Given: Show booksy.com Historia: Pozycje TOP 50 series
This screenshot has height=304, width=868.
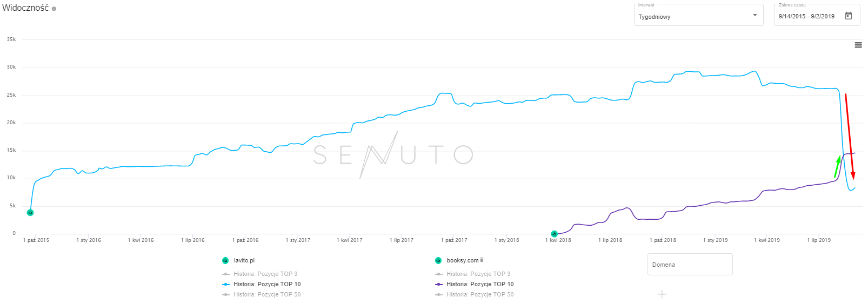Looking at the screenshot, I should point(480,294).
